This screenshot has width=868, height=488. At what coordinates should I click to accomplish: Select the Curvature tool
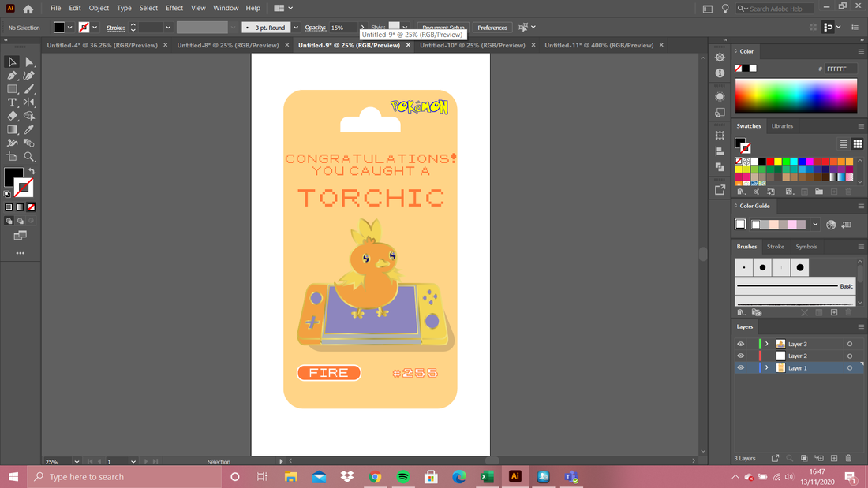29,75
